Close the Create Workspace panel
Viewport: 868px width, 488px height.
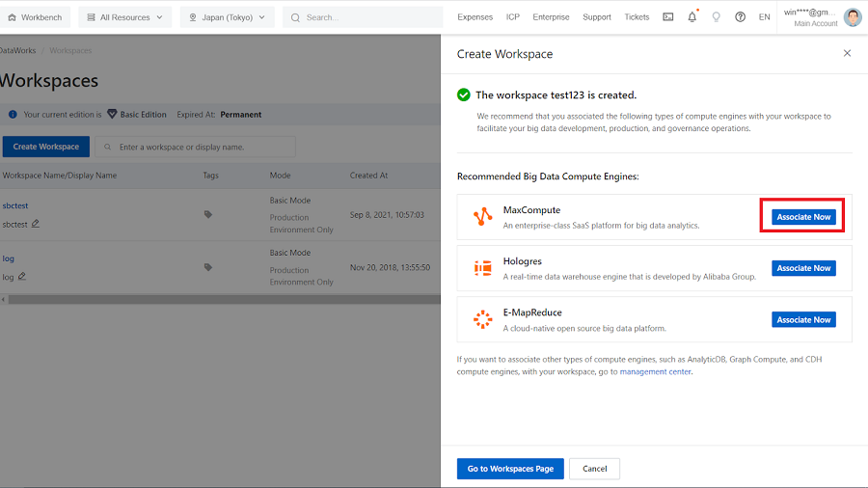click(x=847, y=53)
